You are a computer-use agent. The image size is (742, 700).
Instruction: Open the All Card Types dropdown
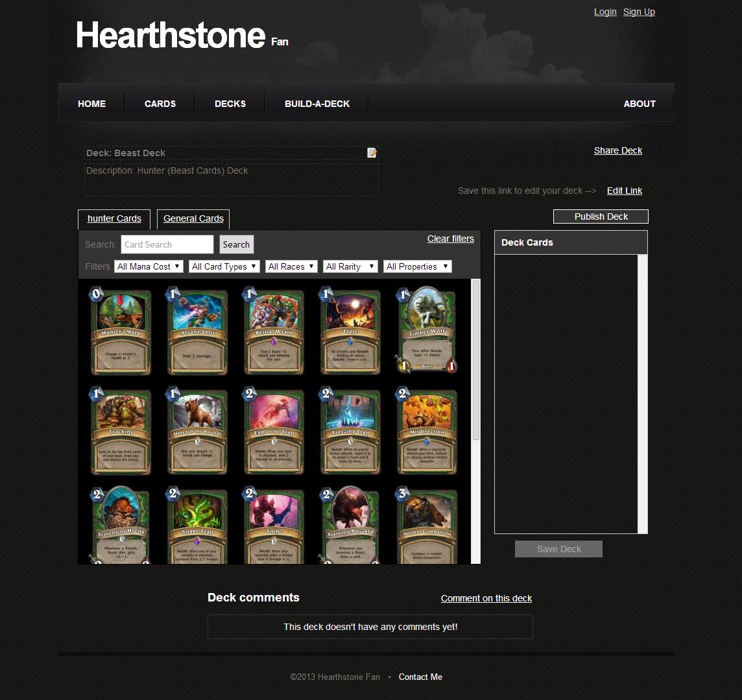[x=224, y=266]
